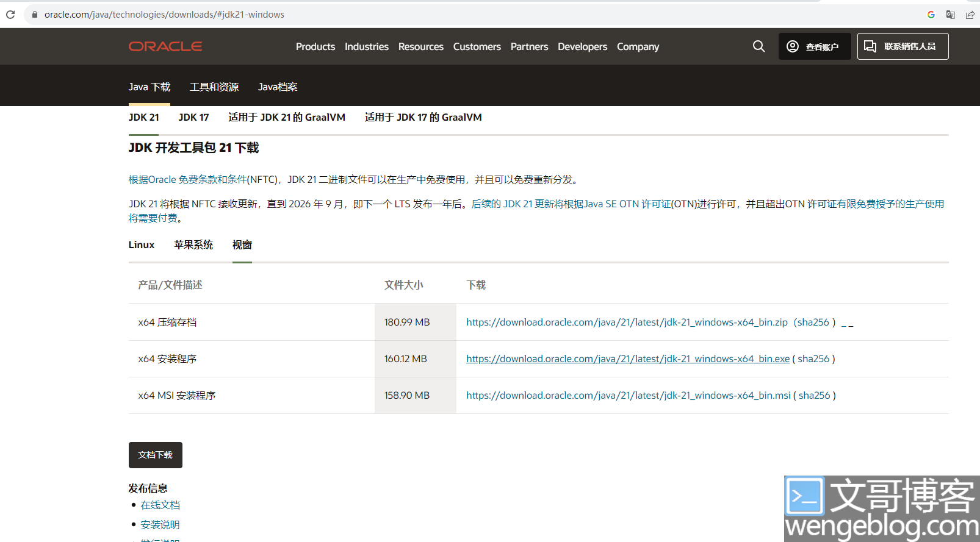Open the 在线文档 link
Image resolution: width=980 pixels, height=542 pixels.
pos(160,505)
